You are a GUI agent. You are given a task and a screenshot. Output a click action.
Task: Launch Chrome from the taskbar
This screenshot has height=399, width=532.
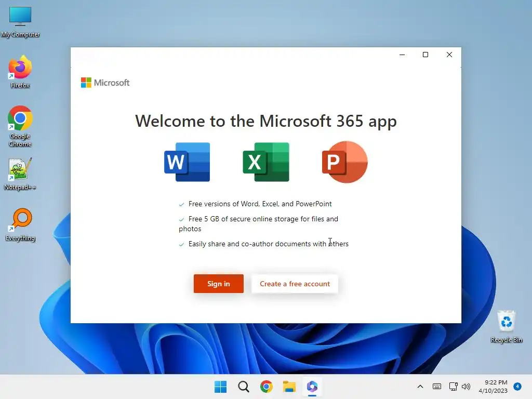[267, 387]
